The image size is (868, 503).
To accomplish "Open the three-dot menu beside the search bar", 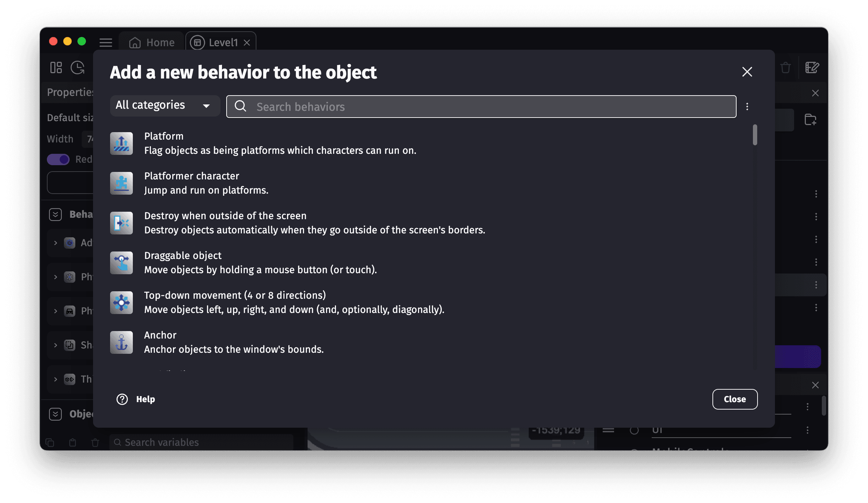I will 747,106.
